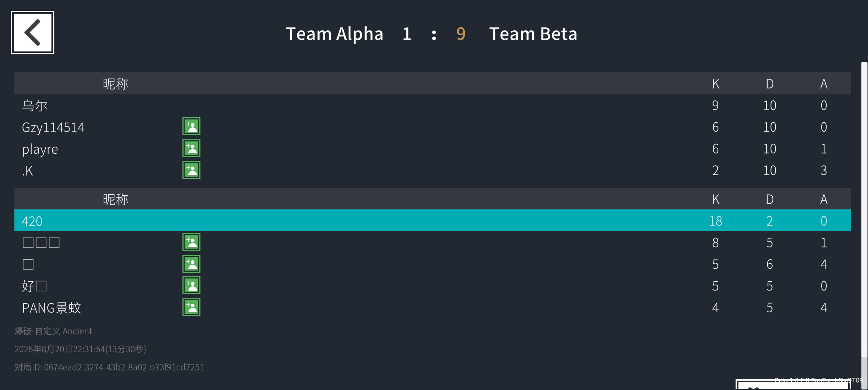
Task: Add PANG景蚊 as a friend
Action: point(191,307)
